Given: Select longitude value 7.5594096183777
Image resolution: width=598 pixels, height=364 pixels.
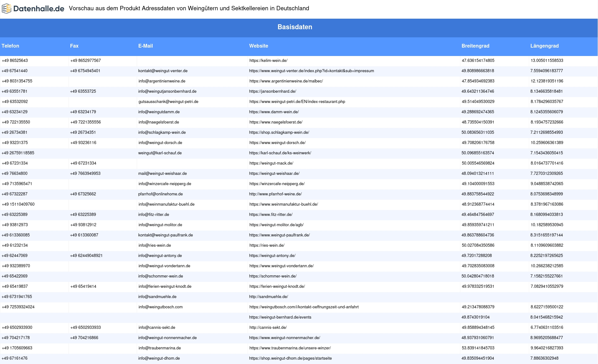Looking at the screenshot, I should pyautogui.click(x=547, y=71).
